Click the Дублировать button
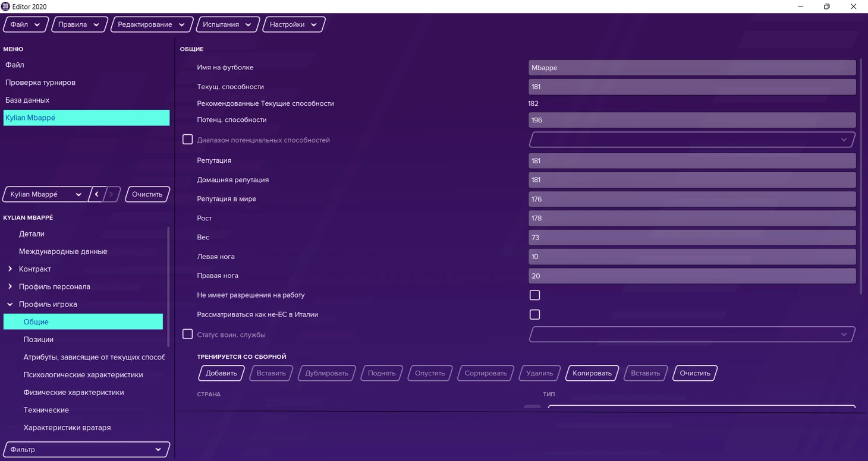 coord(326,373)
